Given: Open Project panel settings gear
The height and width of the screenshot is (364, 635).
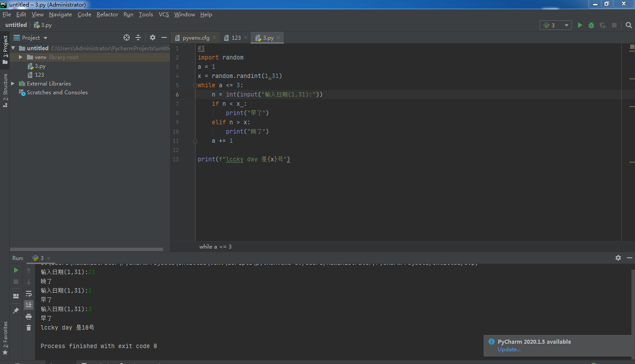Looking at the screenshot, I should (153, 37).
